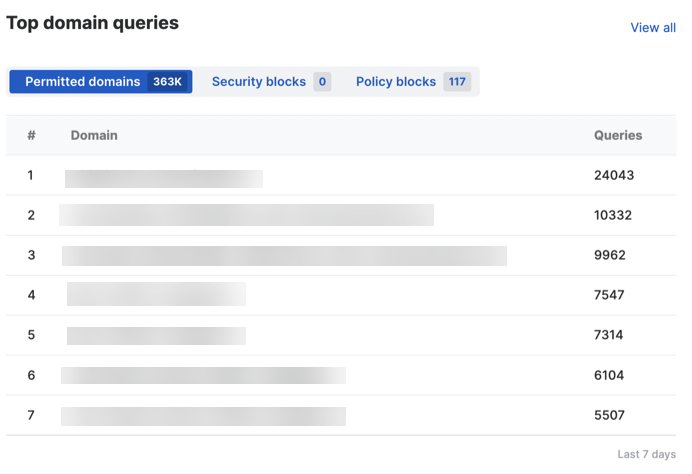The width and height of the screenshot is (692, 474).
Task: Select the blurred domain in row 4
Action: [x=156, y=294]
